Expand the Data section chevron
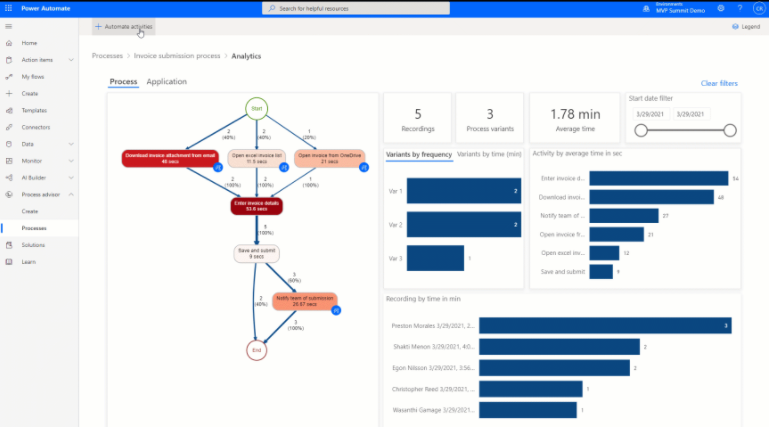 pos(71,144)
